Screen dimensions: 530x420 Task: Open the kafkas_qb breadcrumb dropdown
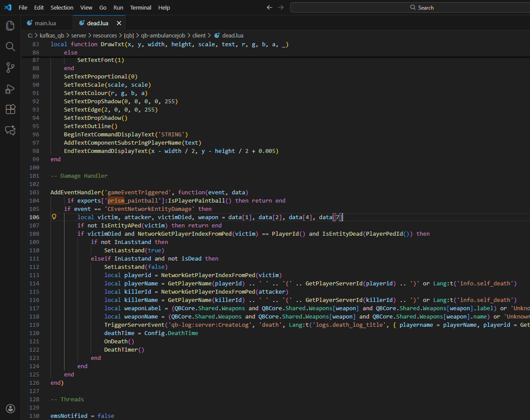pos(52,35)
